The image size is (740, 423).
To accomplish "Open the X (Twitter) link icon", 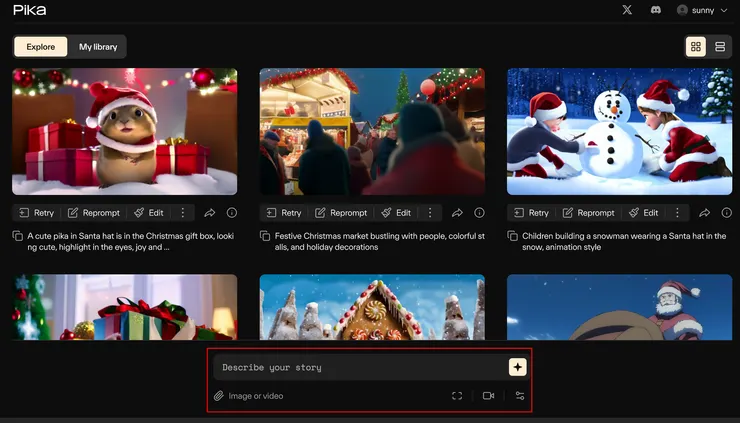I will tap(627, 10).
